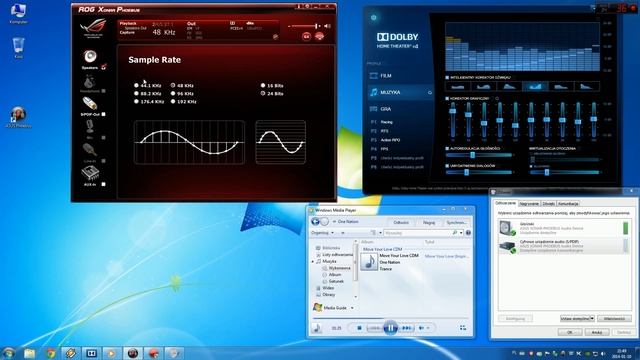Image resolution: width=640 pixels, height=360 pixels.
Task: Select FILM profile in Dolby
Action: 386,76
